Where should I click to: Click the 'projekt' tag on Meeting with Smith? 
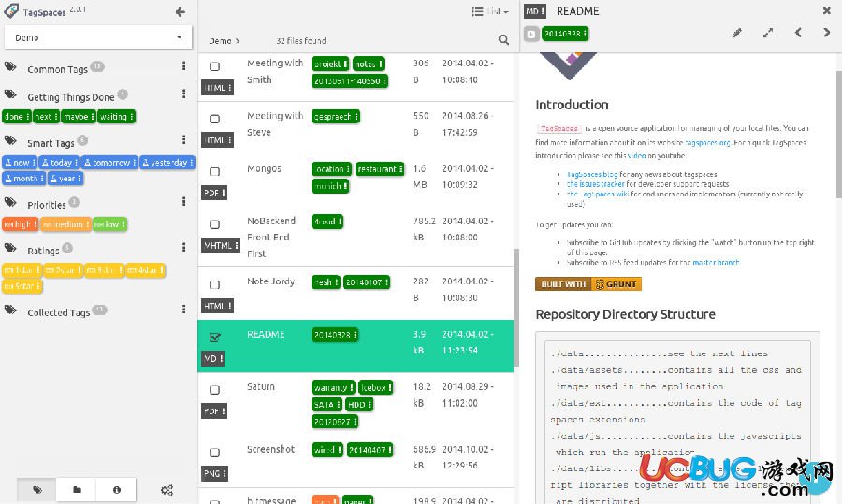coord(330,64)
